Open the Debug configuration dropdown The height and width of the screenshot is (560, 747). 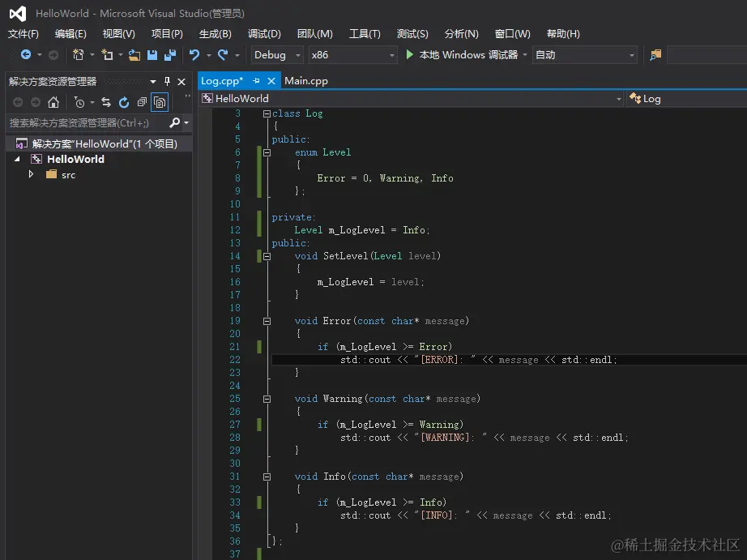pyautogui.click(x=276, y=55)
